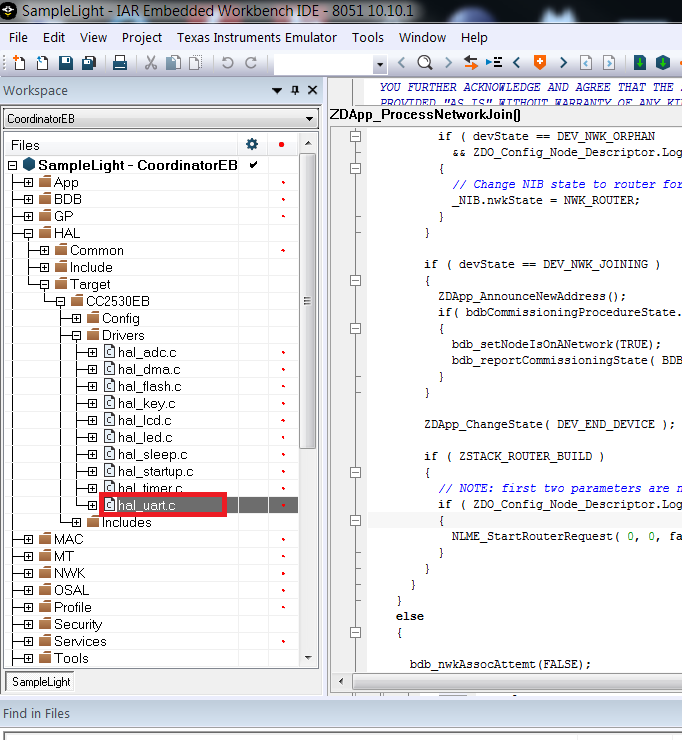Collapse the HAL folder
The height and width of the screenshot is (740, 682).
(28, 233)
